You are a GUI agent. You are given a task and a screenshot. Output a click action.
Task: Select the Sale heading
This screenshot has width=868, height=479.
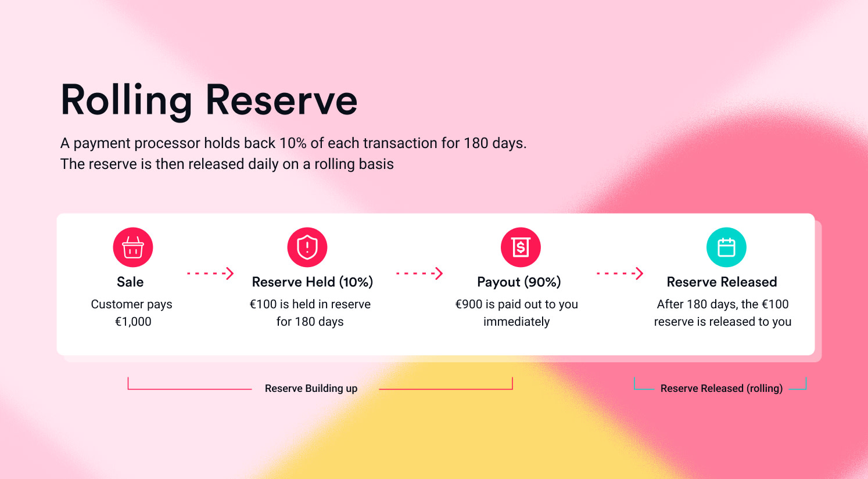tap(130, 282)
